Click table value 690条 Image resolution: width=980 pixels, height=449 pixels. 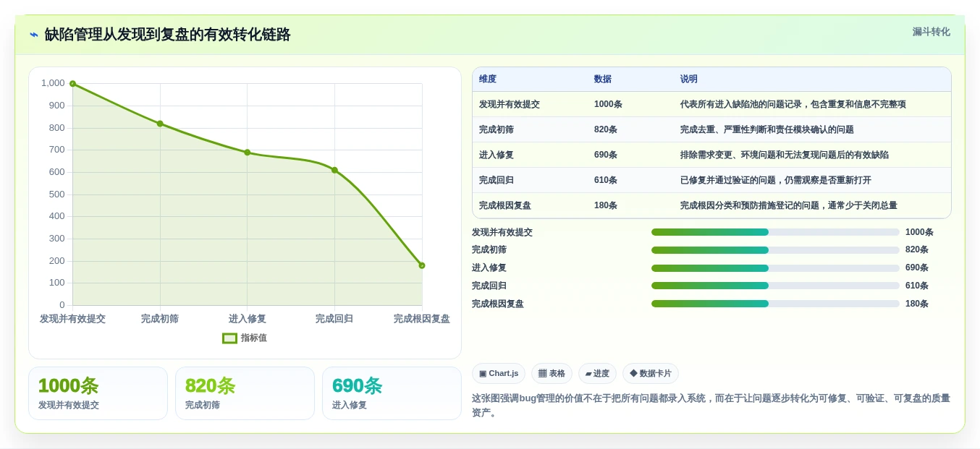(x=606, y=155)
